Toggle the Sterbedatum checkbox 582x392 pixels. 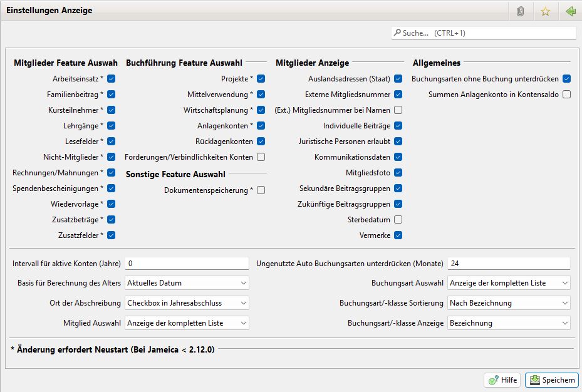(x=398, y=220)
